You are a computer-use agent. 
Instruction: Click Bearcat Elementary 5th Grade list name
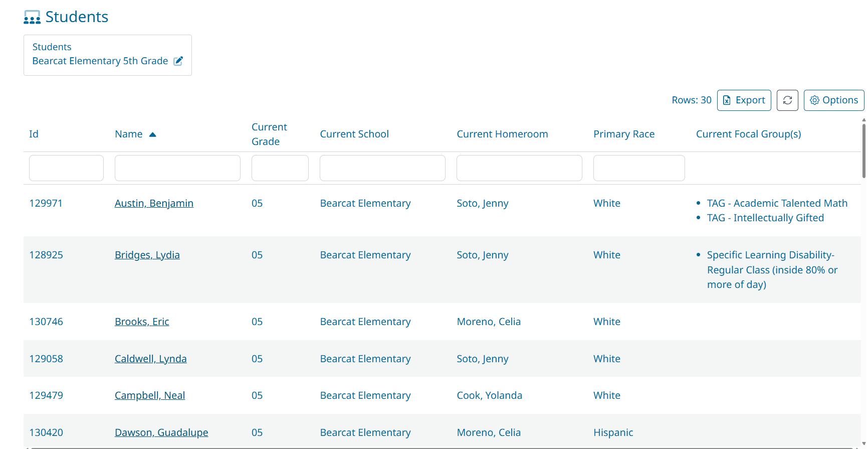[x=100, y=61]
